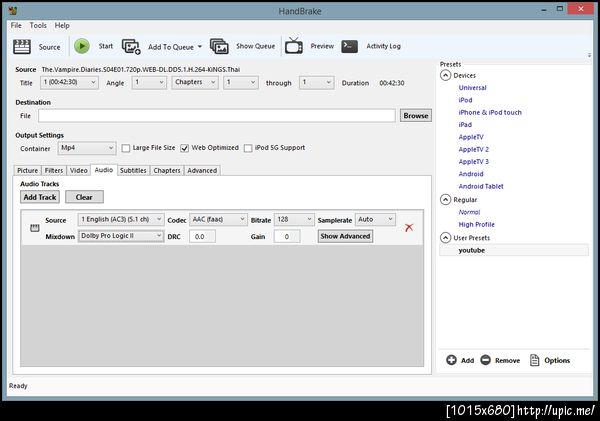The image size is (600, 421).
Task: Open the audio Source track dropdown
Action: 121,219
